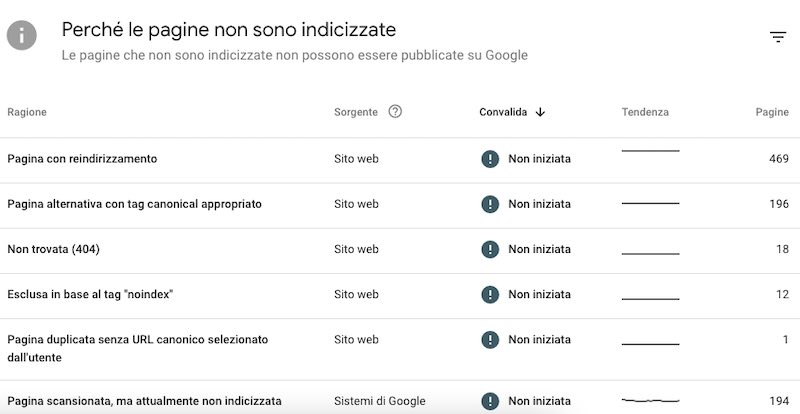Viewport: 800px width, 414px height.
Task: Click the warning icon in the crawled-not-indexed row
Action: point(490,401)
